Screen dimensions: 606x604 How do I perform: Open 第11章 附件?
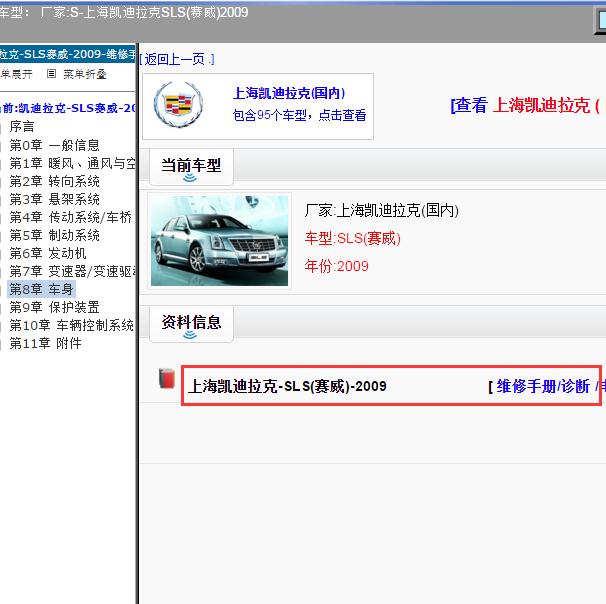tap(46, 343)
